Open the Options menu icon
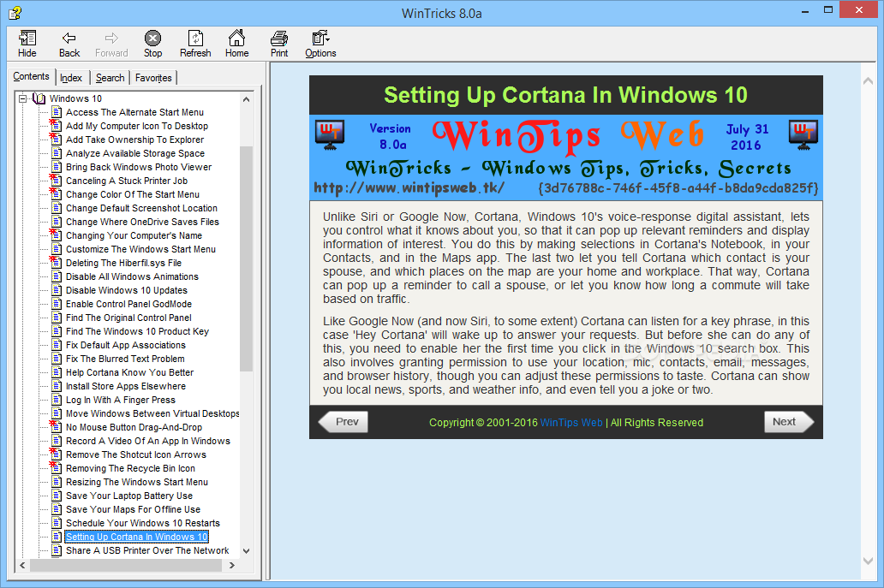Screen dimensions: 884x588 coord(320,39)
